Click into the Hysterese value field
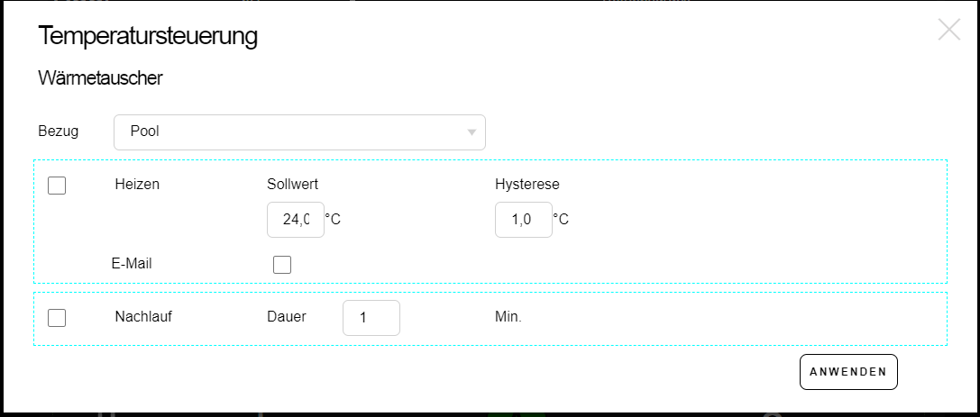The image size is (980, 417). pos(523,220)
